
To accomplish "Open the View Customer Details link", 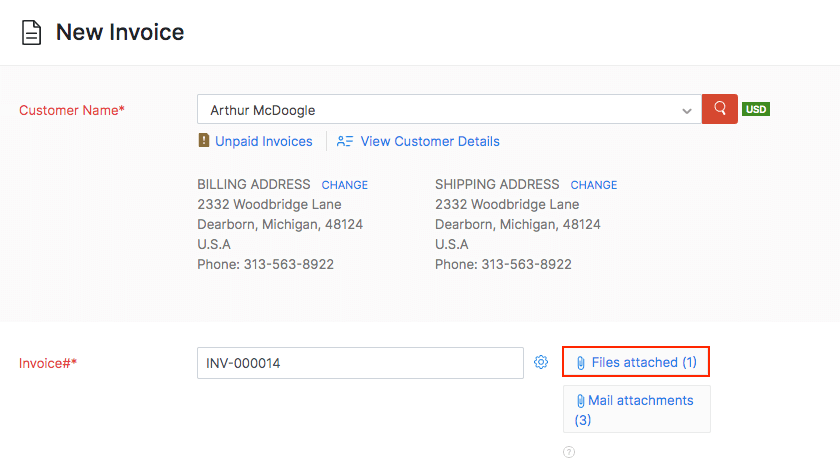I will (x=430, y=141).
